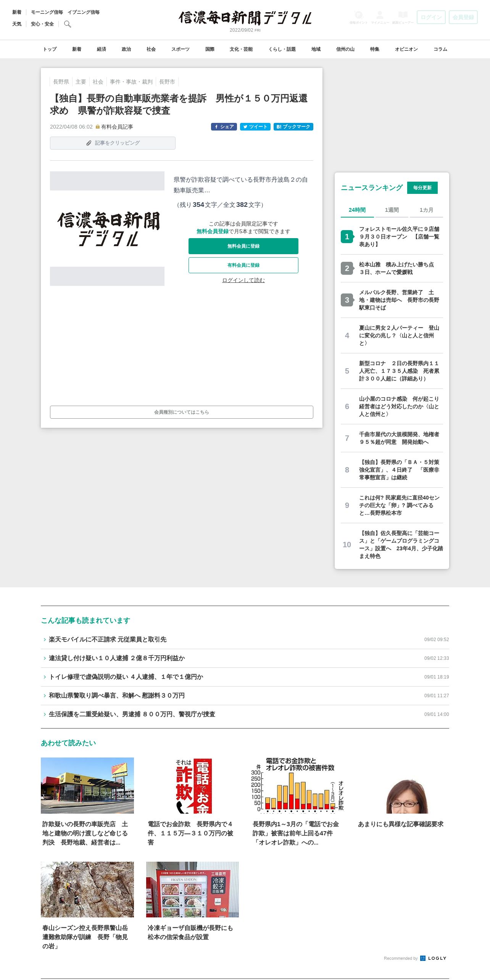This screenshot has height=980, width=490.
Task: Open the 長野市 category tag
Action: coord(167,82)
